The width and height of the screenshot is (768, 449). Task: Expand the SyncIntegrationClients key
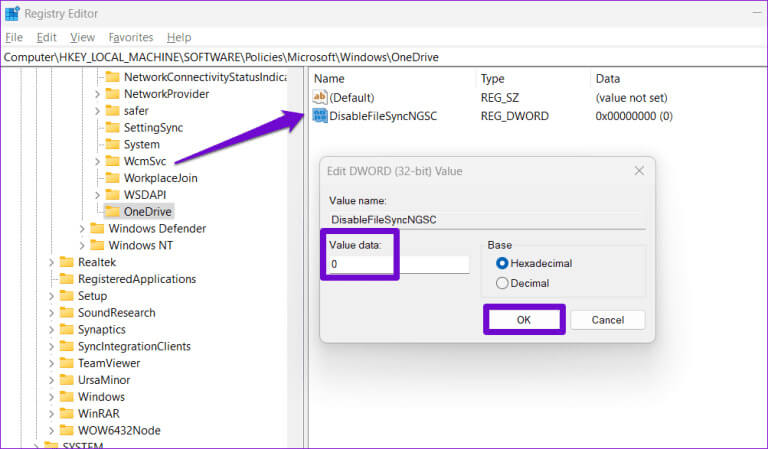(x=51, y=347)
